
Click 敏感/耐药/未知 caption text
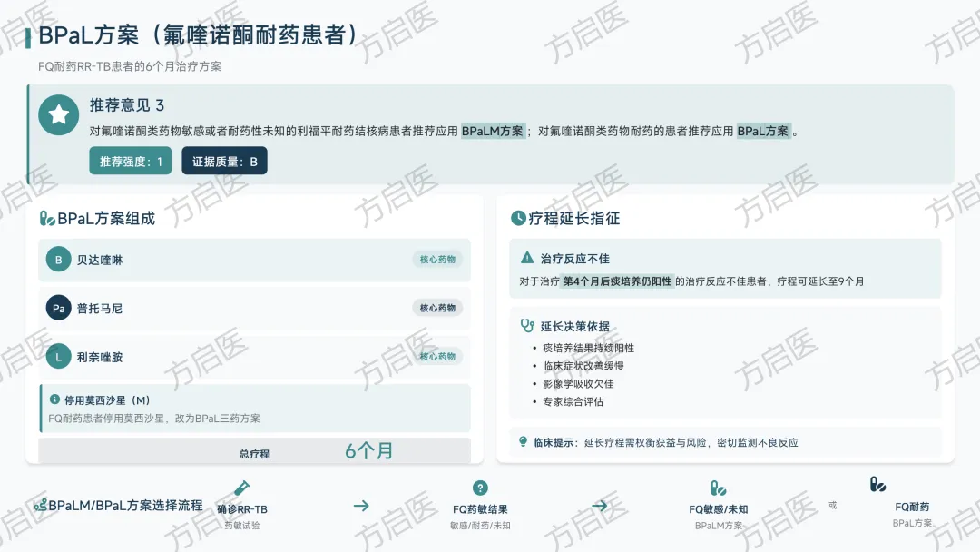(480, 525)
